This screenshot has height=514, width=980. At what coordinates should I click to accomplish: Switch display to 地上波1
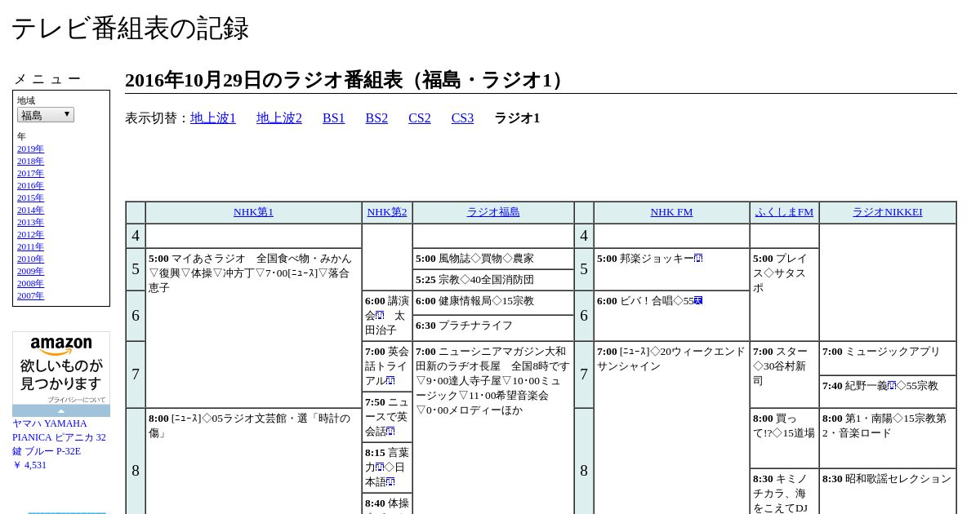tap(213, 118)
